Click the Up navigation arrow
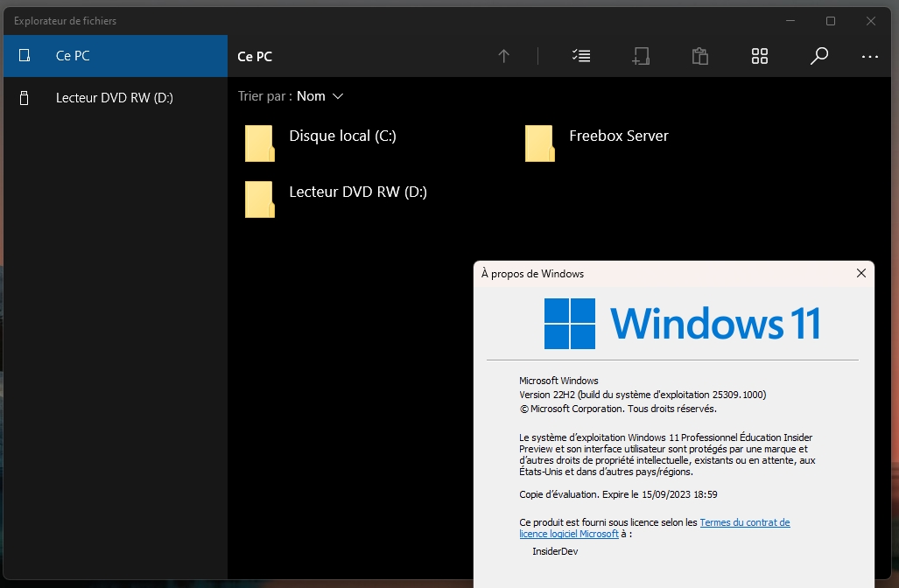The height and width of the screenshot is (588, 899). click(503, 56)
